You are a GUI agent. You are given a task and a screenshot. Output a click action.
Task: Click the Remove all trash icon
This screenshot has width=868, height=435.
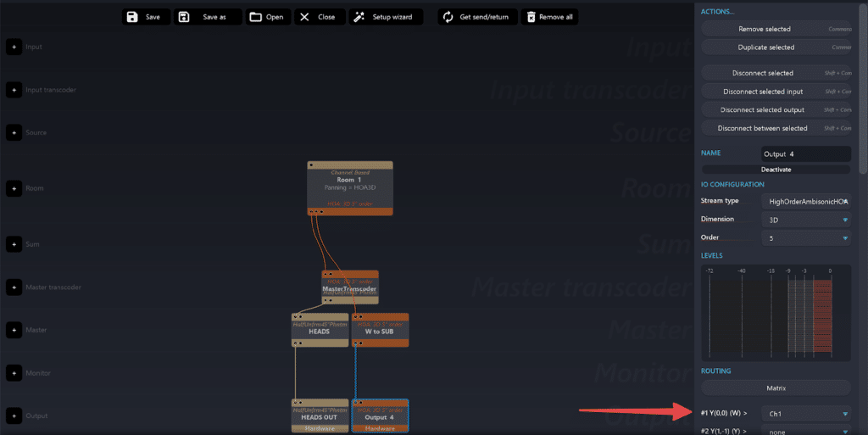[531, 17]
